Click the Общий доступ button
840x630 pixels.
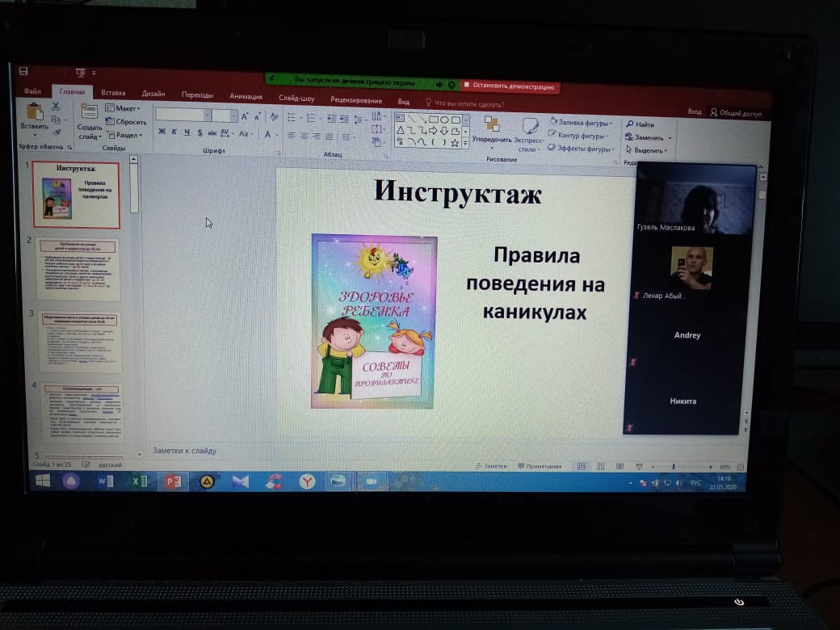(738, 113)
